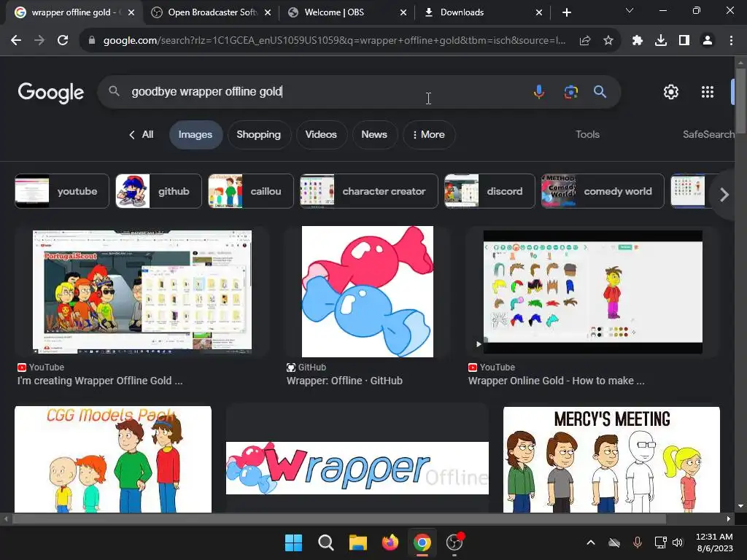The height and width of the screenshot is (560, 747).
Task: Click the vertical page scrollbar
Action: coord(740,101)
